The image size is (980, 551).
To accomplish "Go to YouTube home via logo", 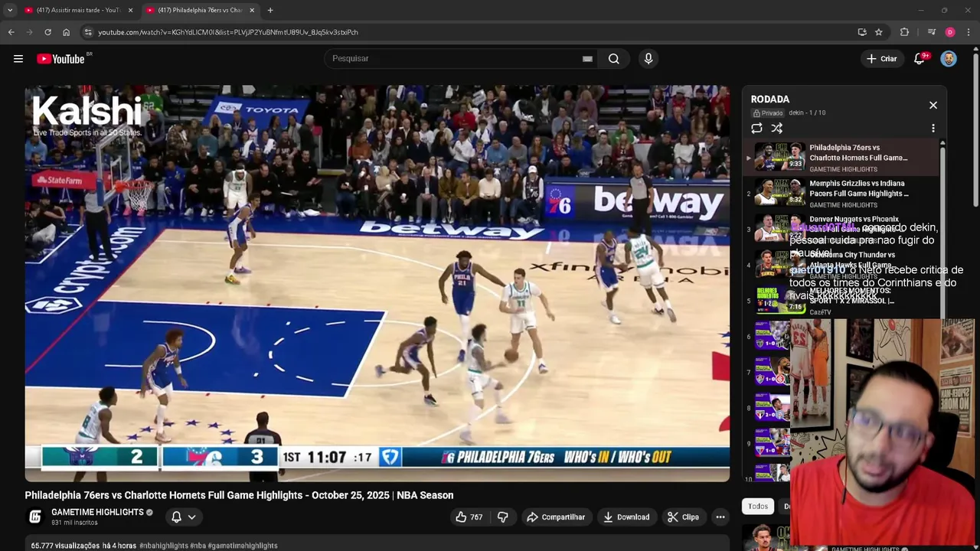I will (60, 59).
